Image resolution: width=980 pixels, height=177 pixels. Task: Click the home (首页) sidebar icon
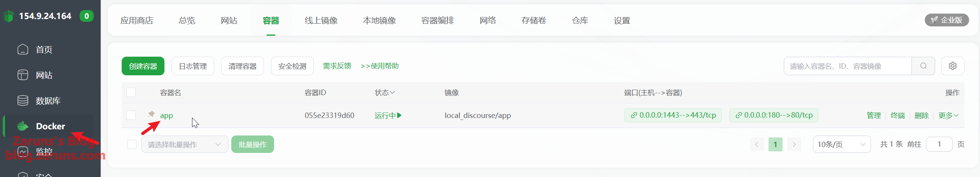click(23, 49)
